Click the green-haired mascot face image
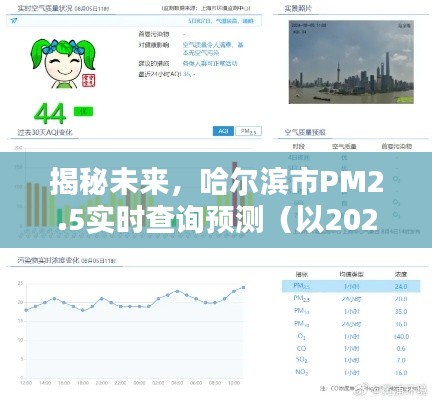Viewport: 432px width, 400px height. [63, 63]
